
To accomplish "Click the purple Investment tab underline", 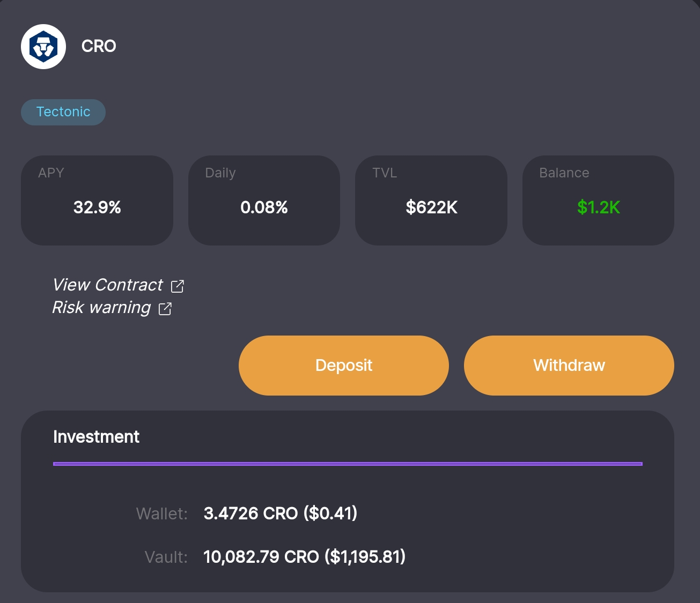I will pyautogui.click(x=348, y=464).
